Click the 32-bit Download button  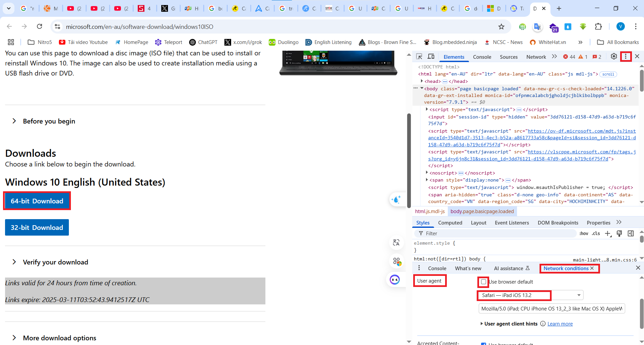click(37, 227)
